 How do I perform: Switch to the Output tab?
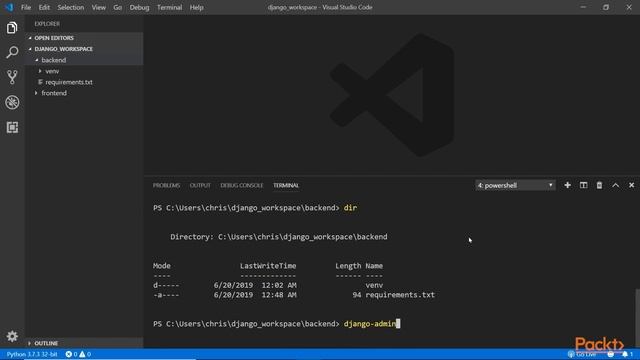(x=200, y=185)
